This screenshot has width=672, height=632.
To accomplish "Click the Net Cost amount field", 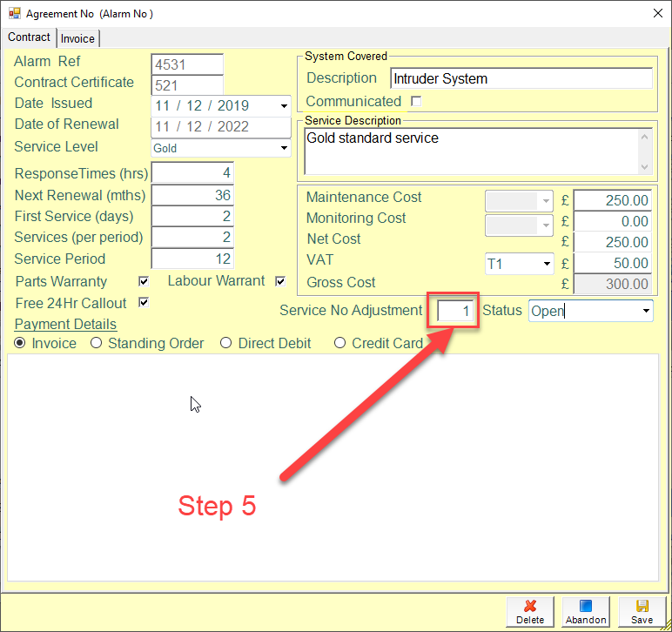I will click(x=613, y=242).
